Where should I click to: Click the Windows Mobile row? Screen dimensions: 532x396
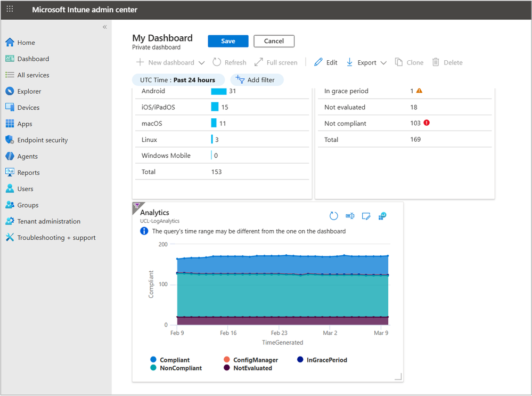(222, 155)
